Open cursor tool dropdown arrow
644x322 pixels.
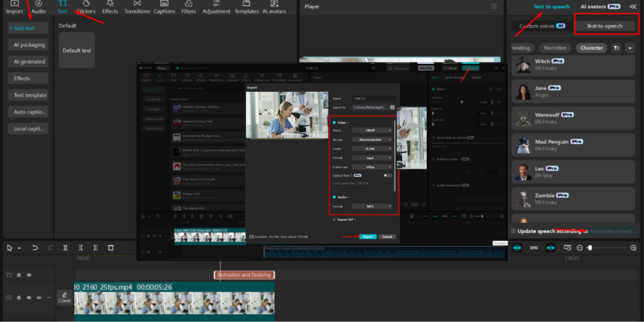pyautogui.click(x=19, y=248)
